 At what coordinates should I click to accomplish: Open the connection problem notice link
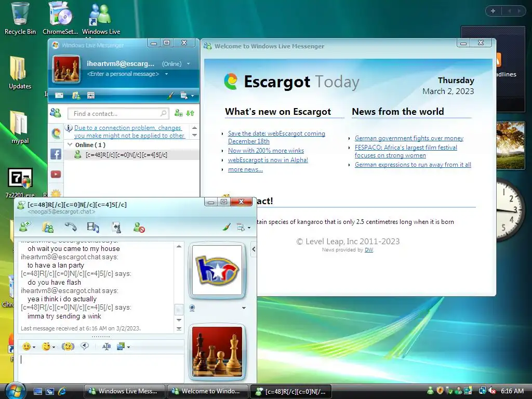(129, 131)
